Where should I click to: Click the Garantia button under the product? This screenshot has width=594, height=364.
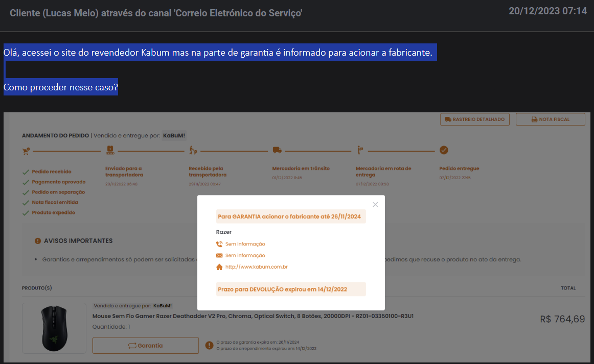coord(146,346)
